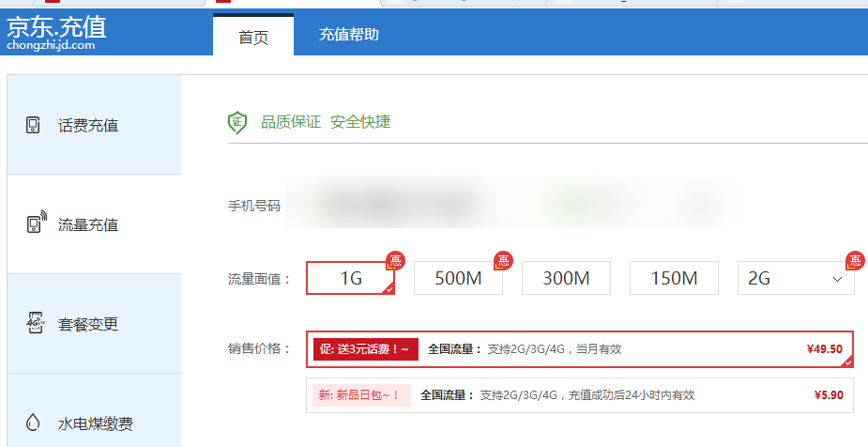
Task: Click the 促: 送3元话费 promo tag
Action: tap(366, 349)
